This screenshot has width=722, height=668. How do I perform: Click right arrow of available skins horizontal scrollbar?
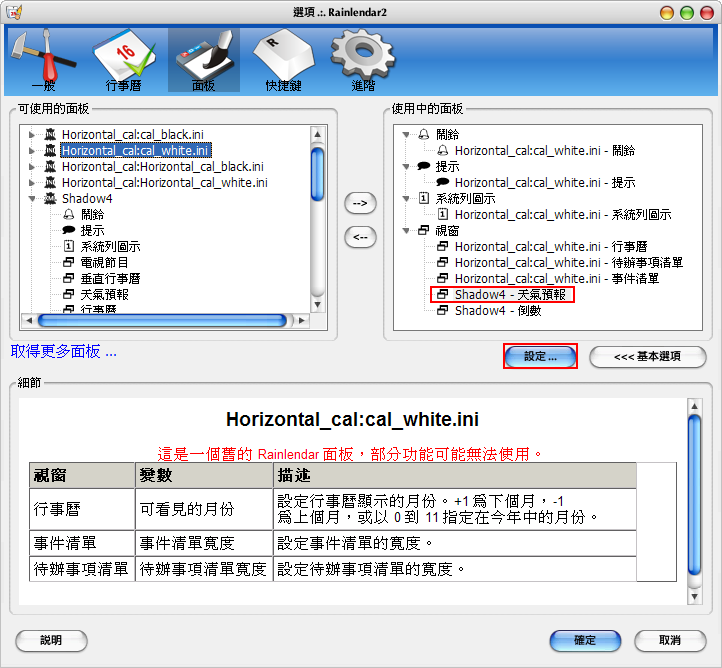pyautogui.click(x=302, y=320)
